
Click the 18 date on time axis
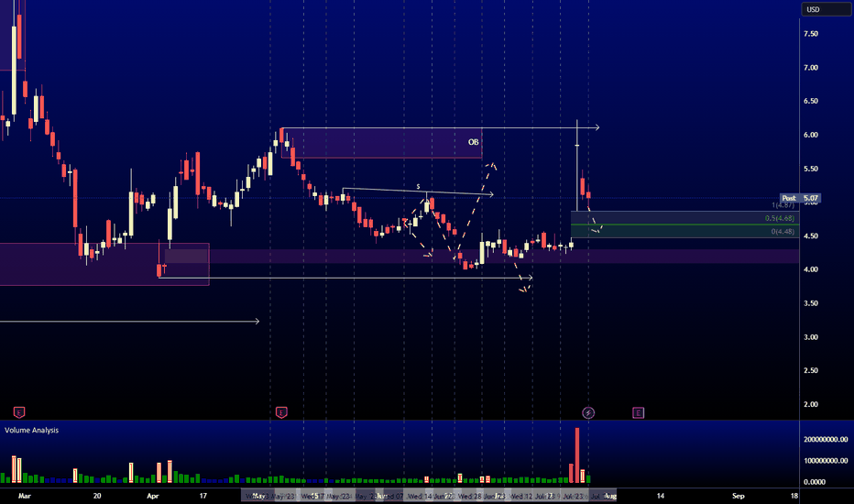[794, 496]
